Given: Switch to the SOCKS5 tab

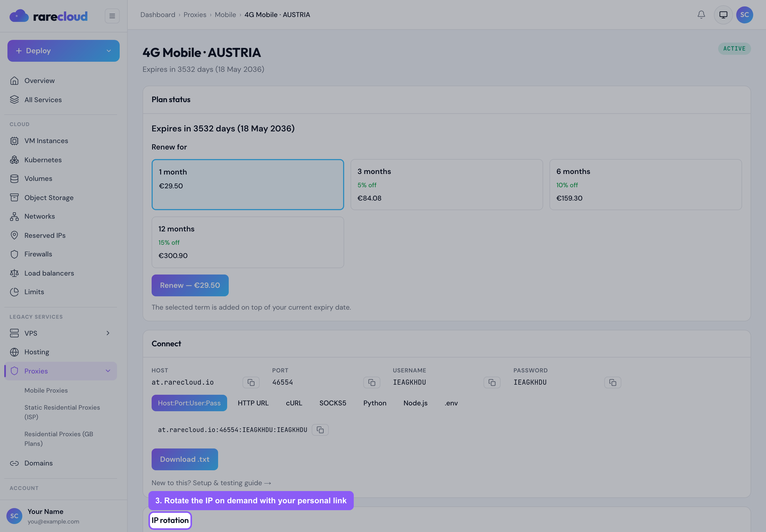Looking at the screenshot, I should 333,403.
